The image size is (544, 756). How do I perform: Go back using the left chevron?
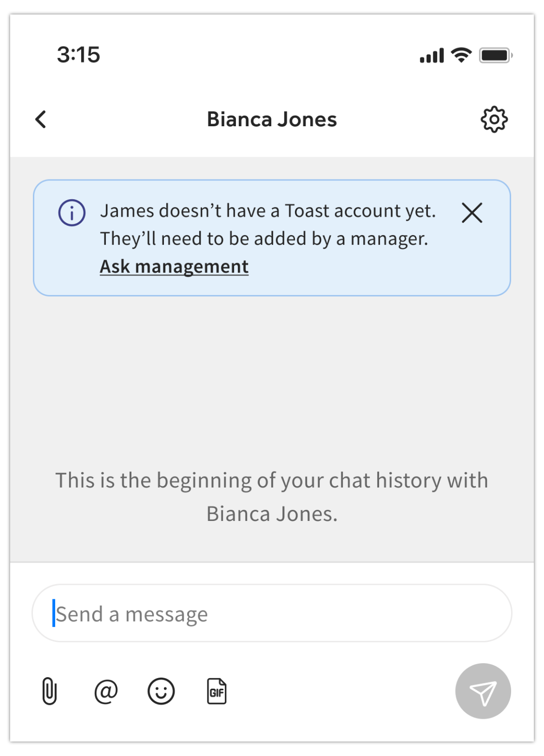41,119
